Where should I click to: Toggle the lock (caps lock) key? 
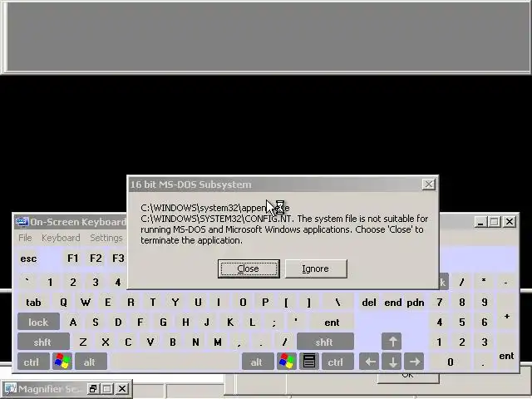[38, 322]
